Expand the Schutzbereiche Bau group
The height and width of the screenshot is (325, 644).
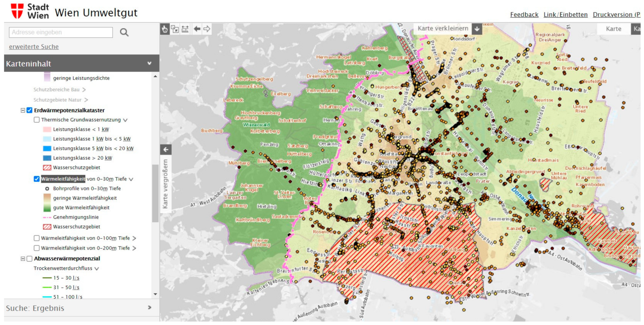click(x=84, y=90)
